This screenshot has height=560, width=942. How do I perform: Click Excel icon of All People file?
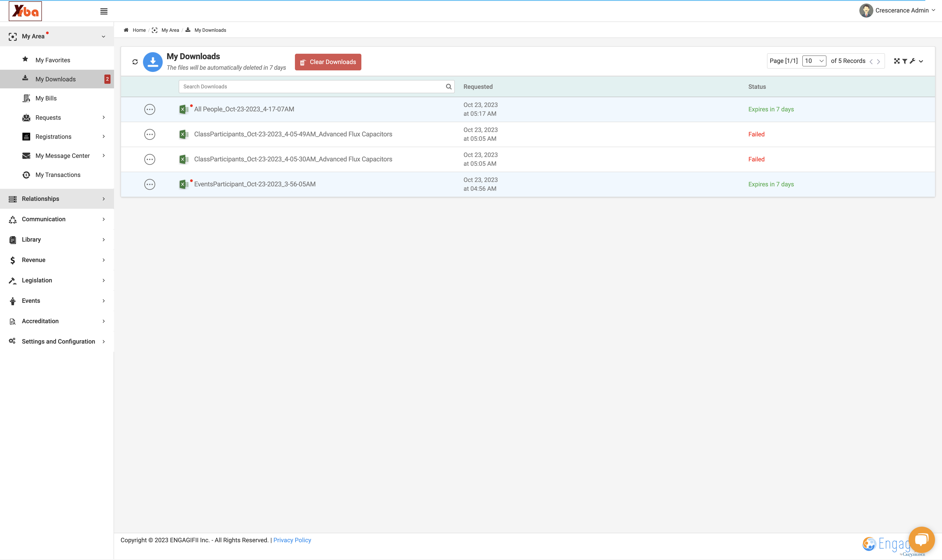tap(184, 109)
